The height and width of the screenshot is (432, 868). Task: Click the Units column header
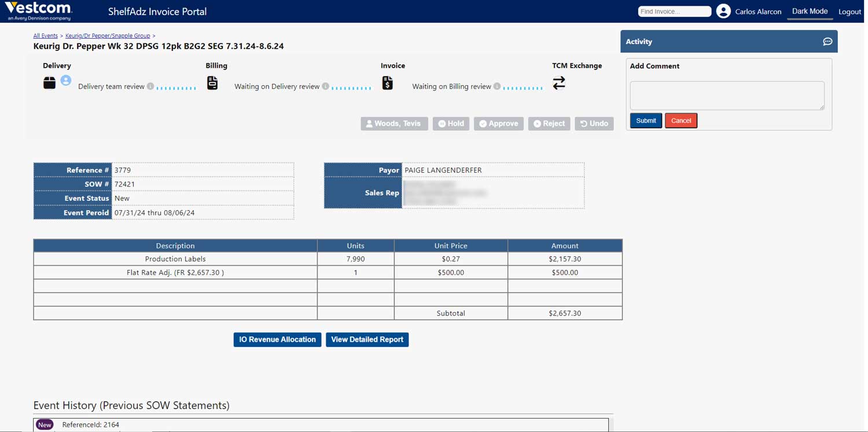pyautogui.click(x=356, y=246)
